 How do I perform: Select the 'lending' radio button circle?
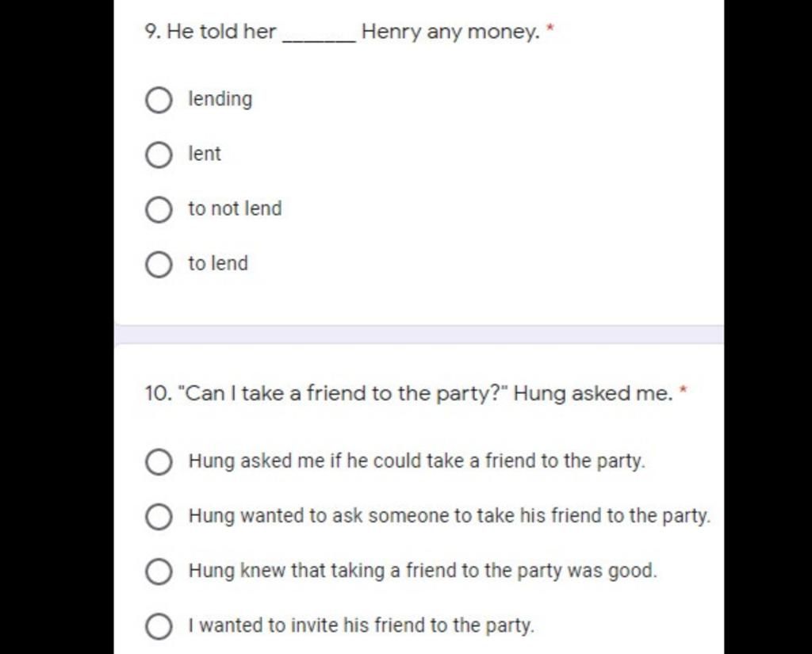coord(159,100)
